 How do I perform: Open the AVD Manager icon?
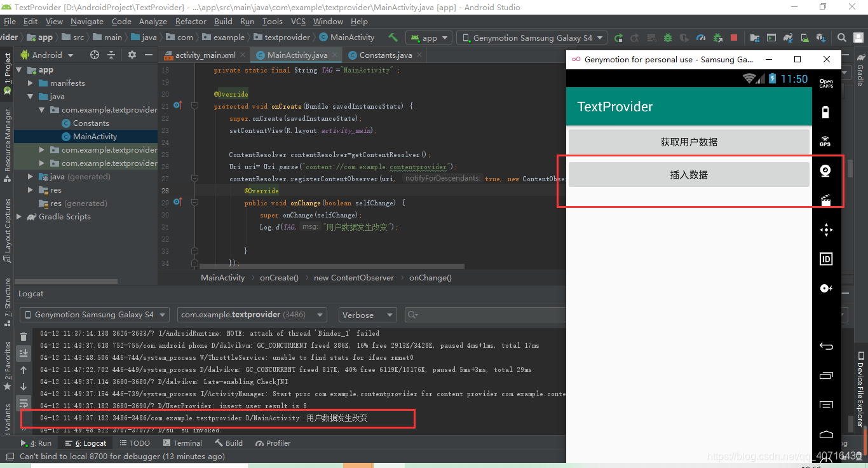point(804,38)
